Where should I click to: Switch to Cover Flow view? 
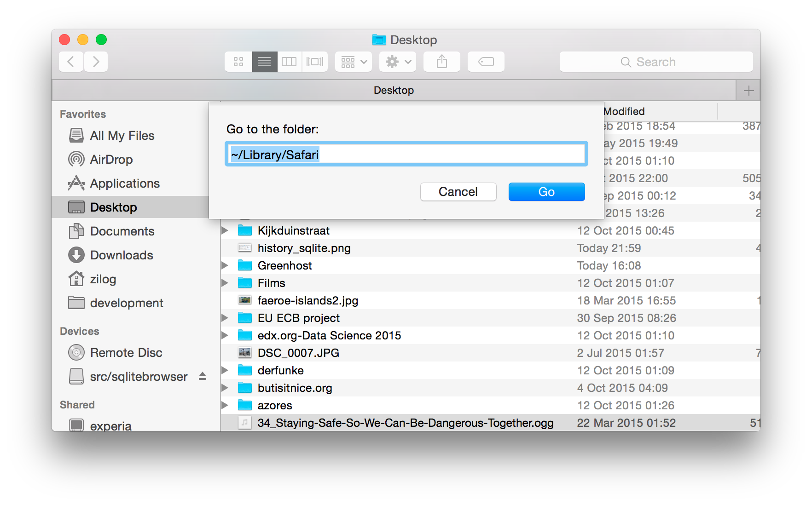pyautogui.click(x=315, y=62)
